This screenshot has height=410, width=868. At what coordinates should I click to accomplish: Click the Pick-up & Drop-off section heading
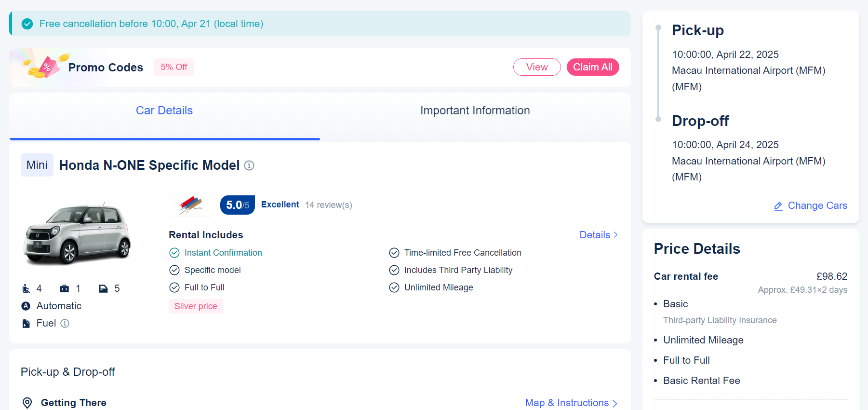tap(68, 372)
